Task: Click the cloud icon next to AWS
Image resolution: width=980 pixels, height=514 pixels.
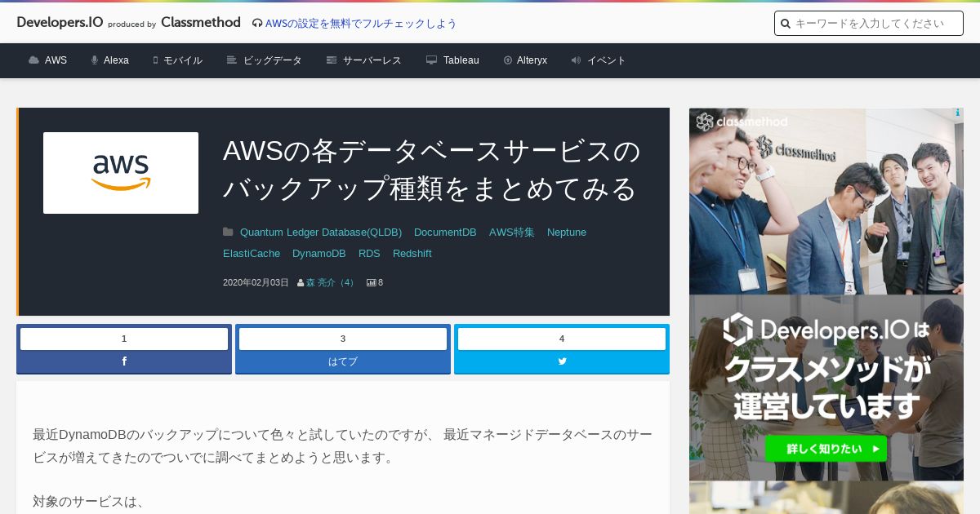Action: (33, 60)
